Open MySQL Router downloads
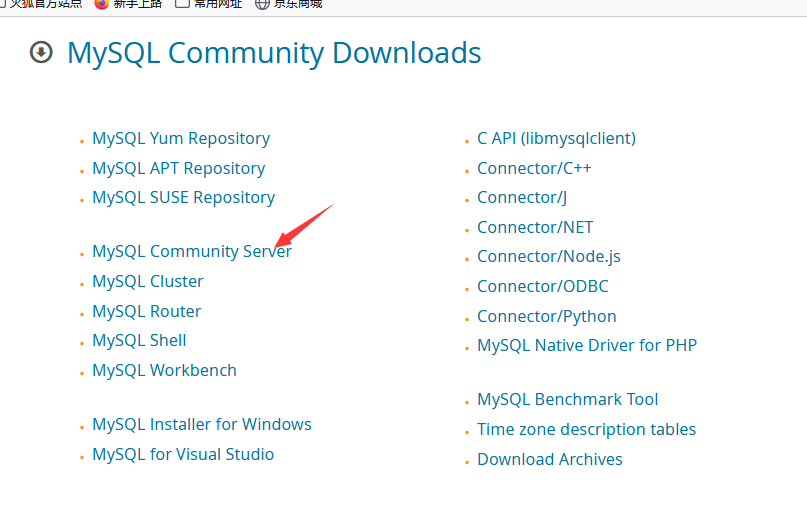 click(146, 311)
